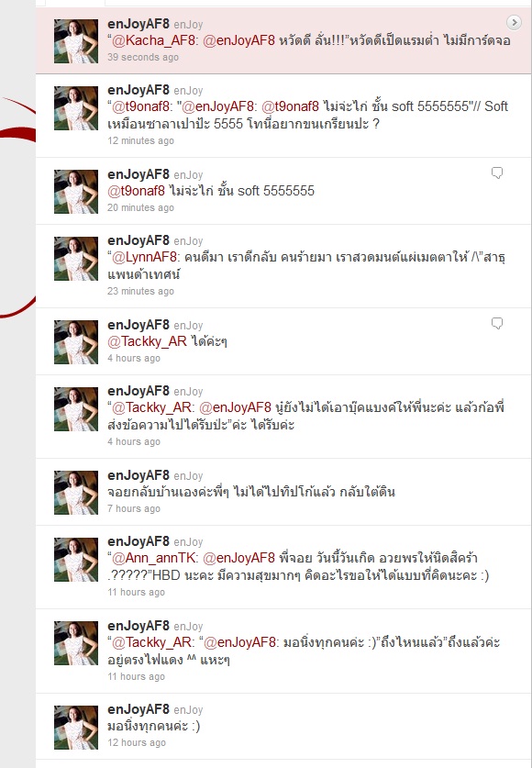Click the enJoyAF8 username on the bottom tweet
Screen dimensions: 532x768
[x=138, y=709]
